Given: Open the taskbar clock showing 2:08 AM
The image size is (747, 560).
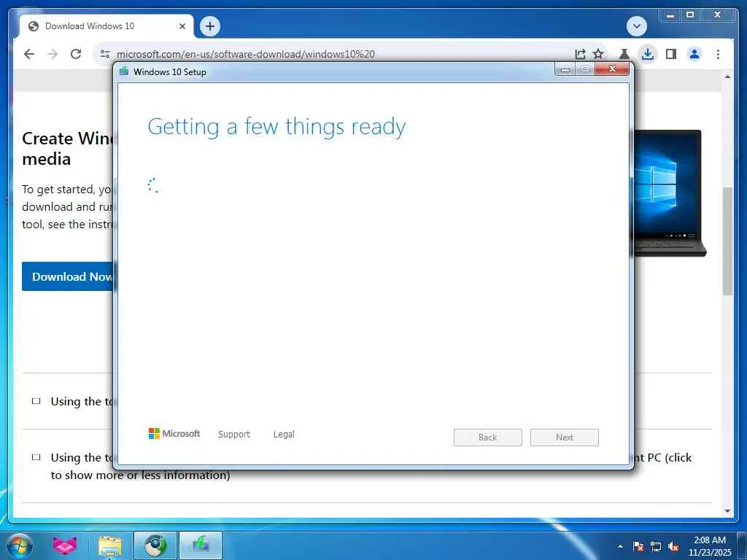Looking at the screenshot, I should [x=710, y=546].
